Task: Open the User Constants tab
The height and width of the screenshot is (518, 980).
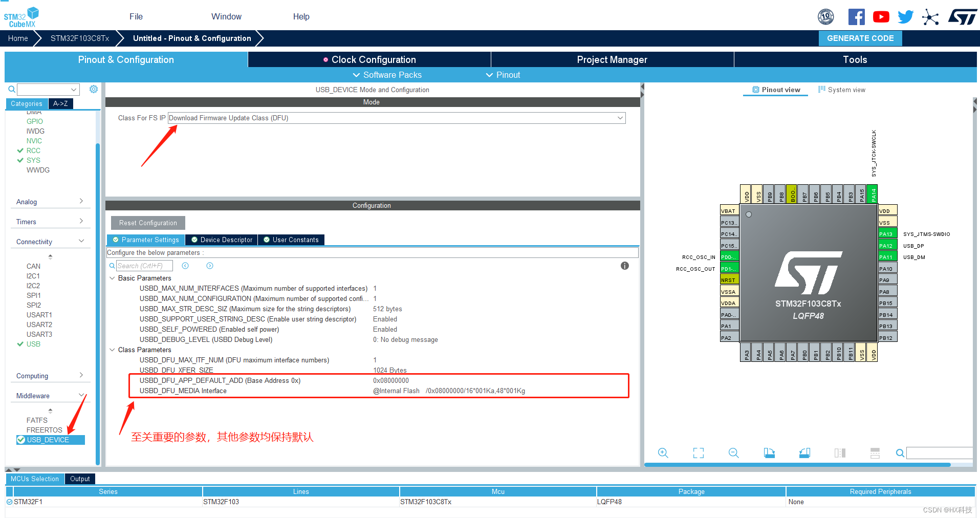Action: click(x=291, y=240)
